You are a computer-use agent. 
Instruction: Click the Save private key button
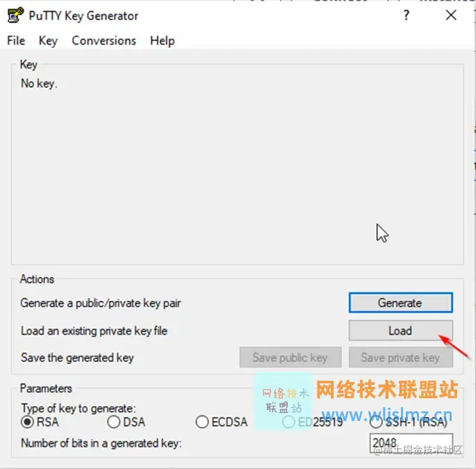(x=401, y=358)
